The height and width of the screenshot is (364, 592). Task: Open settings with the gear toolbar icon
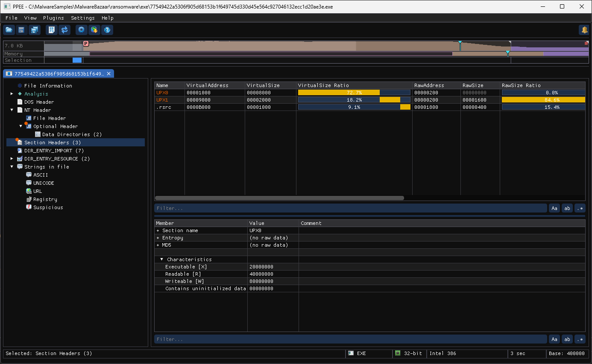[x=82, y=30]
